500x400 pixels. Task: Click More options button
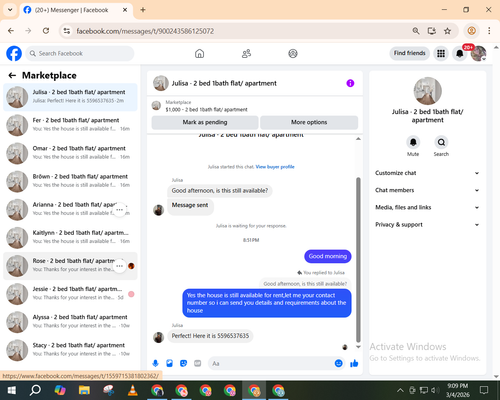309,122
